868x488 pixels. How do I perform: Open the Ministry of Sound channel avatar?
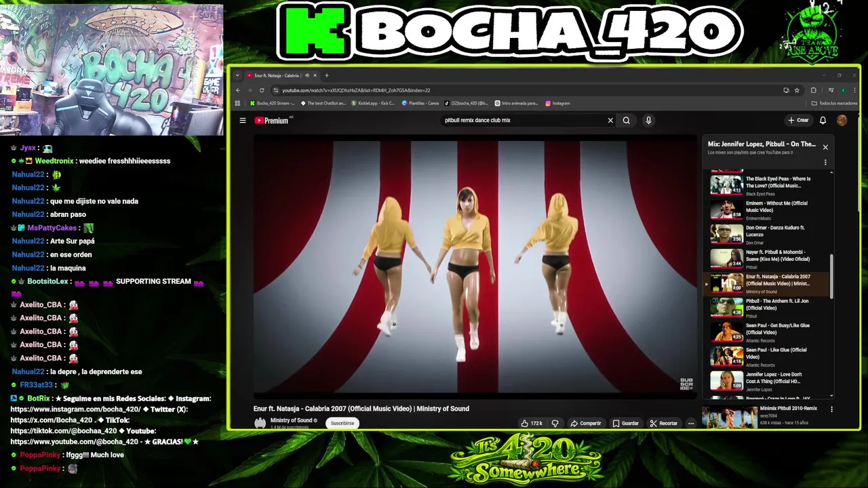click(x=260, y=423)
